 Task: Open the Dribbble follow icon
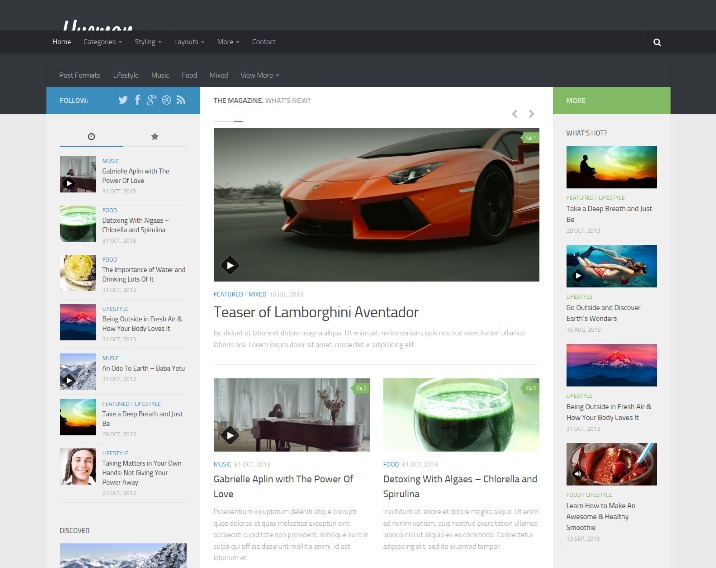(x=166, y=100)
